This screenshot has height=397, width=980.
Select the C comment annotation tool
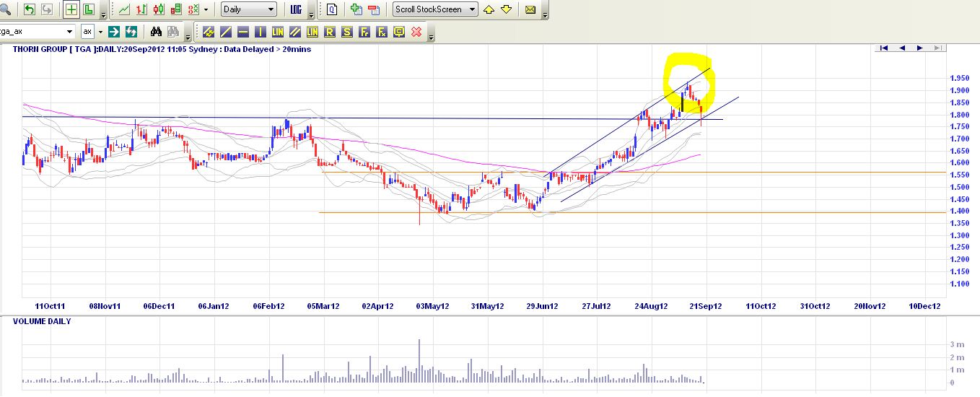398,32
